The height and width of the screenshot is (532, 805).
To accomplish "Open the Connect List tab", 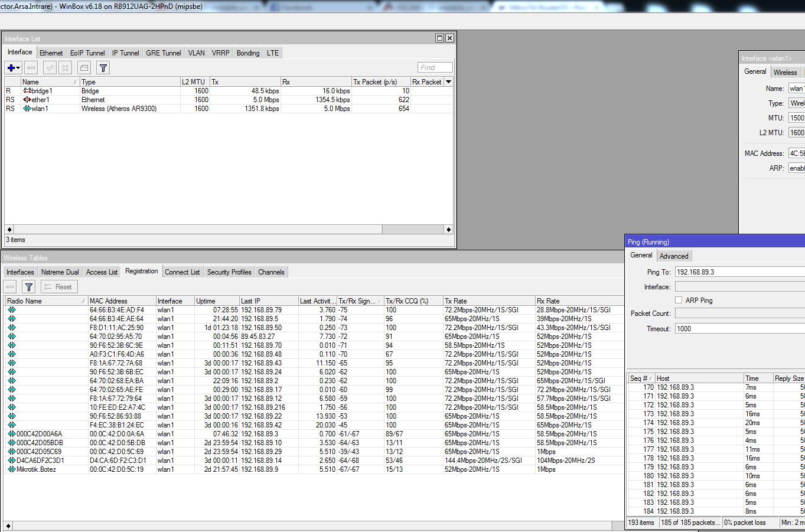I will [182, 272].
